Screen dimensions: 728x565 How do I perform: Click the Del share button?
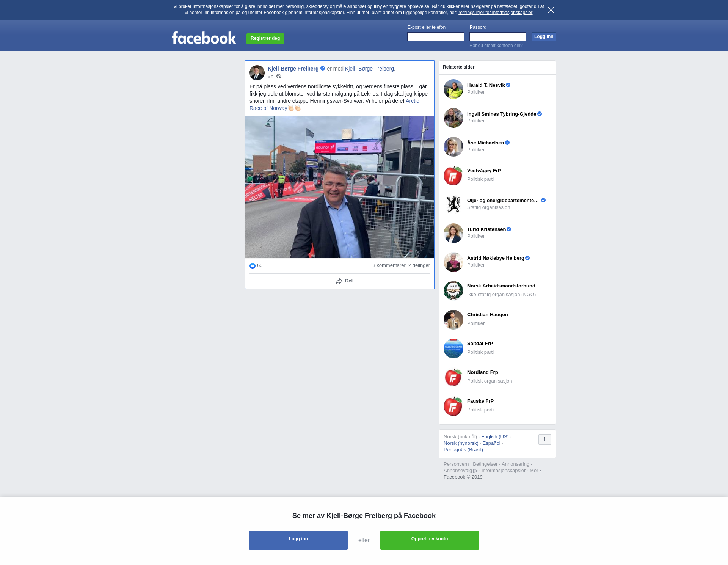coord(344,281)
